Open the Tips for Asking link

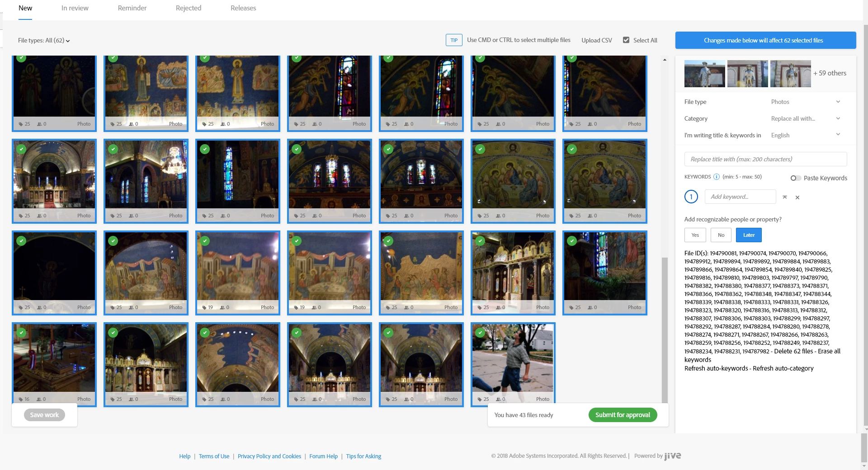pyautogui.click(x=363, y=456)
